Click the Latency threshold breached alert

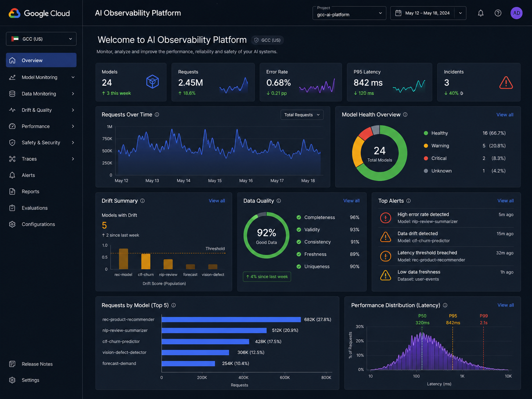click(x=446, y=256)
